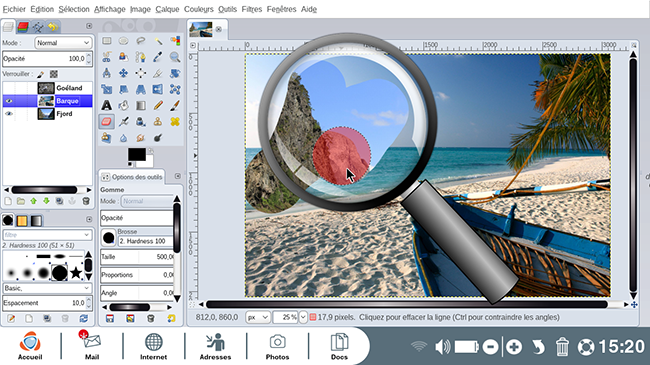Select the Alignment tool

[x=141, y=73]
